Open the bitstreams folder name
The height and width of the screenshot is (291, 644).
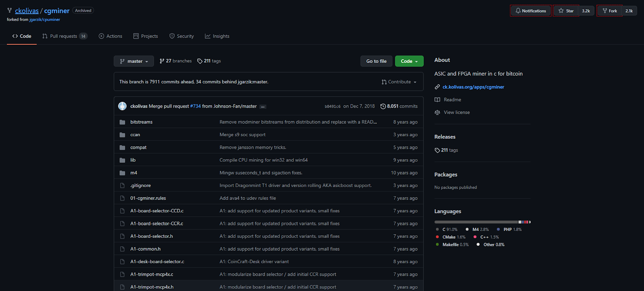point(141,122)
